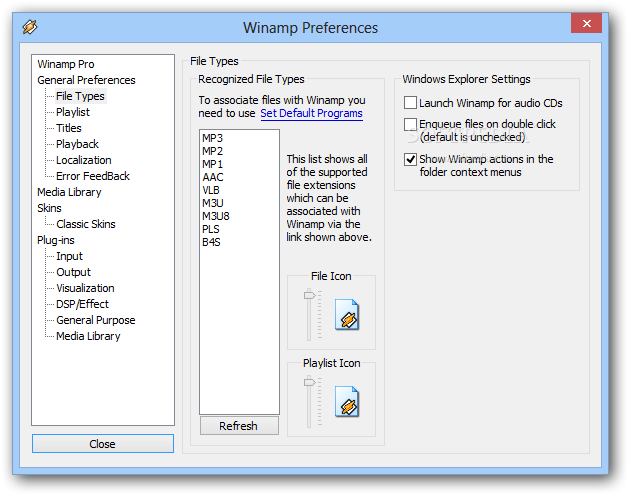The height and width of the screenshot is (495, 629).
Task: Select top-level Media Library tree item
Action: click(69, 192)
